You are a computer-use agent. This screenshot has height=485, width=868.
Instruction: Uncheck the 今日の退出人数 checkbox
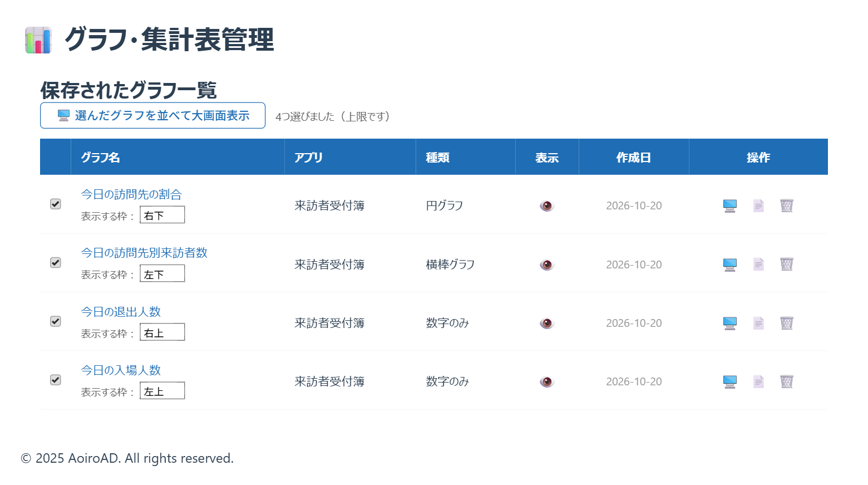pyautogui.click(x=56, y=321)
